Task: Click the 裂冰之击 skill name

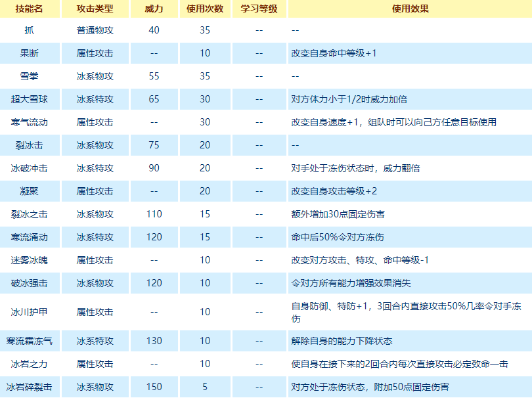Action: point(30,214)
